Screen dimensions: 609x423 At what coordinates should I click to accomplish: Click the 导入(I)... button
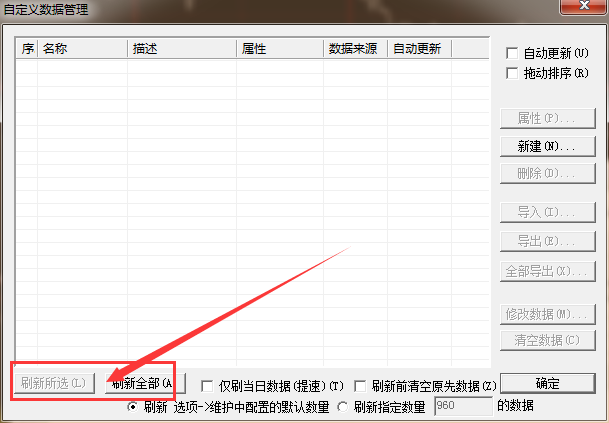(x=548, y=212)
